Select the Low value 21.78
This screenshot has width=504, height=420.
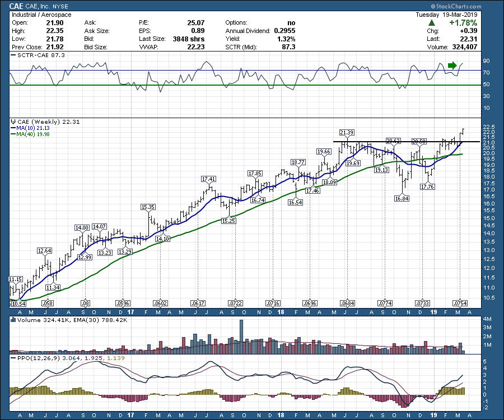pos(55,39)
